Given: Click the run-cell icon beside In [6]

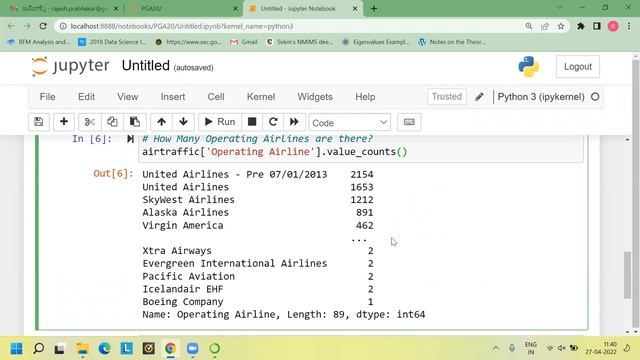Looking at the screenshot, I should 130,139.
